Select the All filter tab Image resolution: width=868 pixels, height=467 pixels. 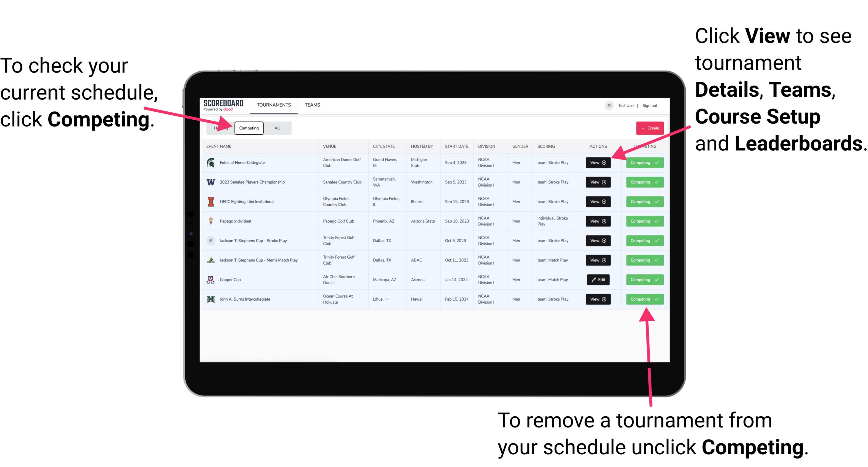(276, 128)
